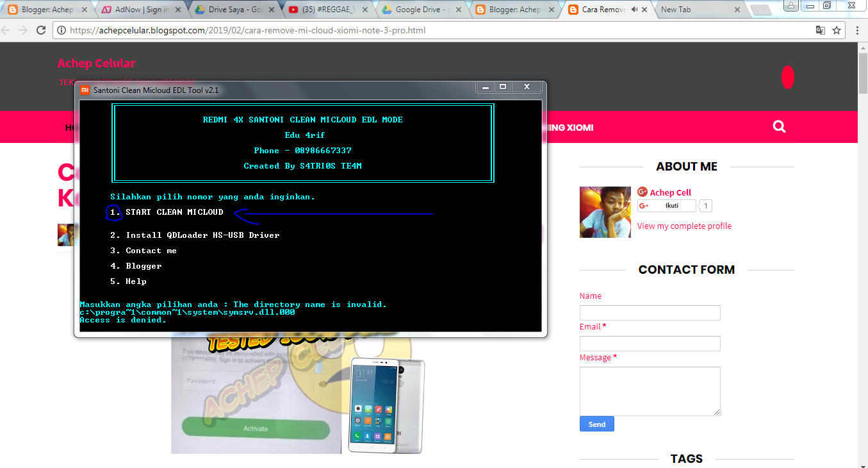The image size is (868, 468).
Task: Open the Achep Celular blog title link
Action: pyautogui.click(x=97, y=63)
